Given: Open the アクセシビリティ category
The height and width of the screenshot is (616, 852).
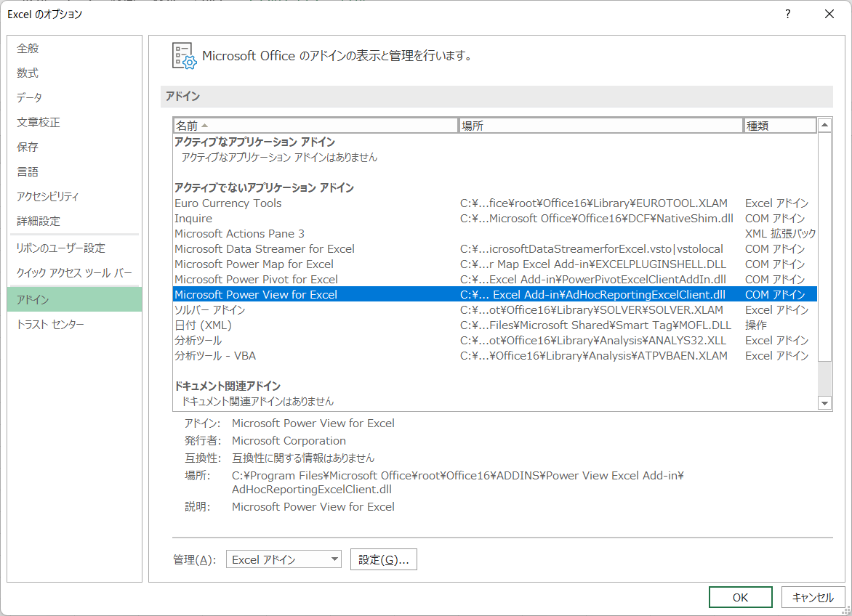Looking at the screenshot, I should click(74, 196).
